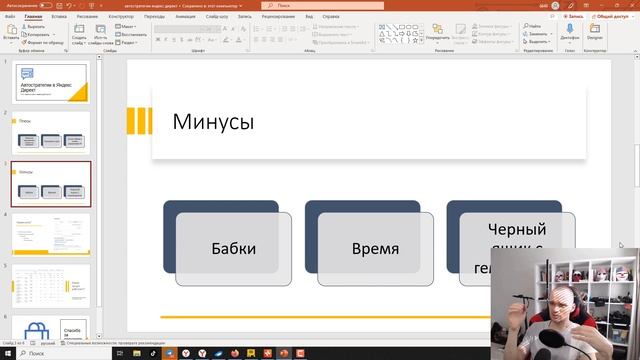
Task: Click Копировать in the clipboard group
Action: [37, 35]
